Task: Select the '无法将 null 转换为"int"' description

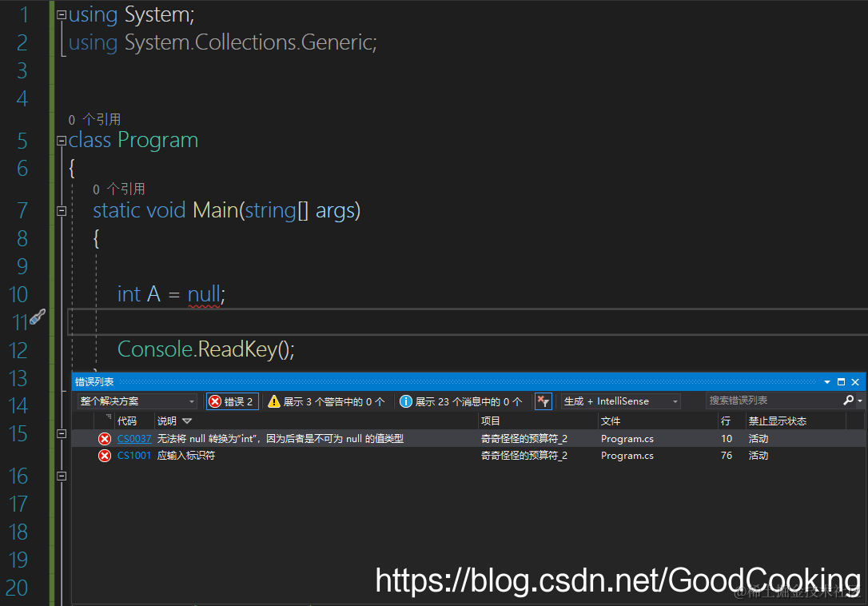Action: point(280,439)
